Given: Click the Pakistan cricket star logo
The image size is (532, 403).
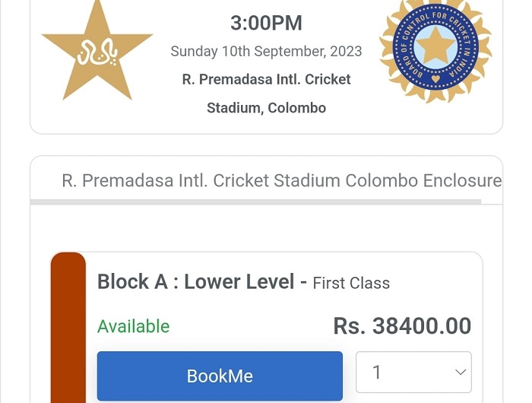Looking at the screenshot, I should tap(97, 51).
